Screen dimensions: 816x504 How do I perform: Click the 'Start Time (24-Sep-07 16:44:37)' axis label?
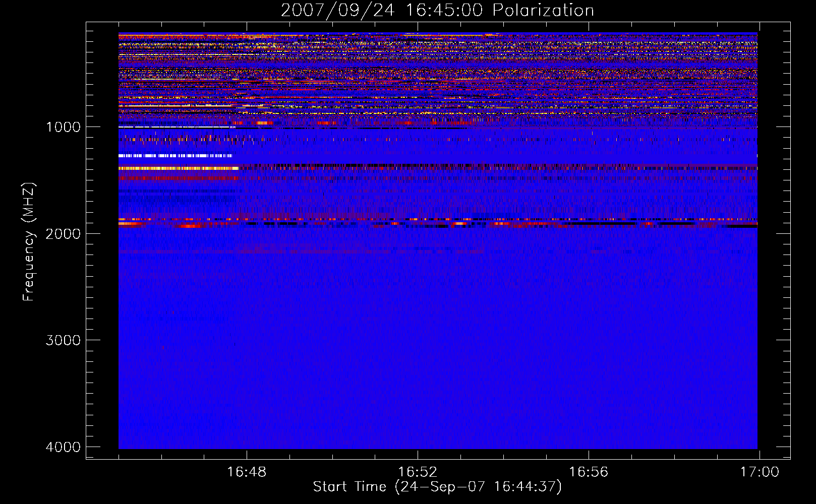437,487
